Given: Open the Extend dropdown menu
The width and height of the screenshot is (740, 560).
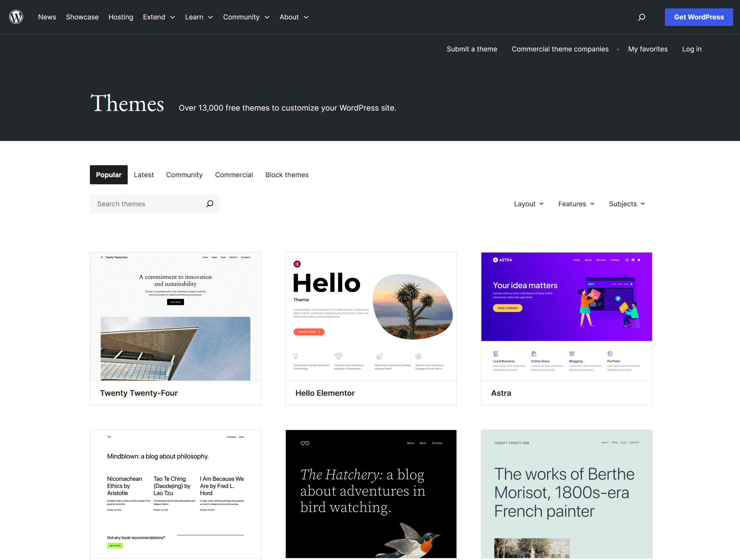Looking at the screenshot, I should click(158, 17).
